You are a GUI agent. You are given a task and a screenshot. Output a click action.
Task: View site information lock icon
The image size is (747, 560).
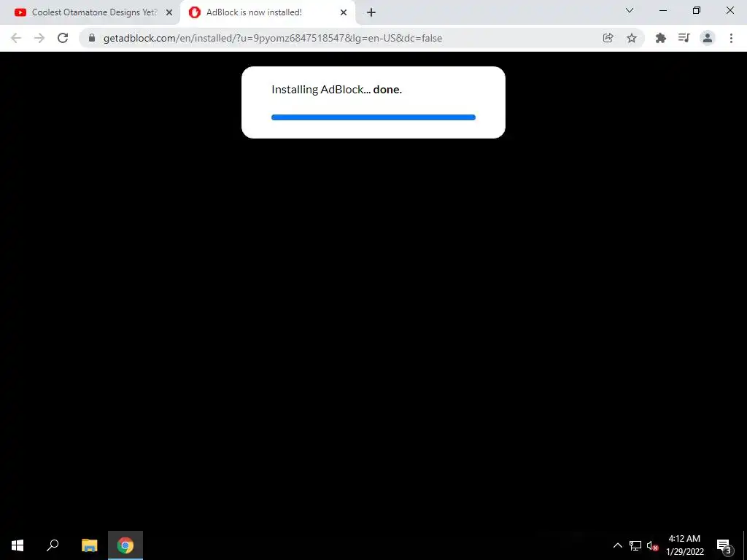pos(92,38)
